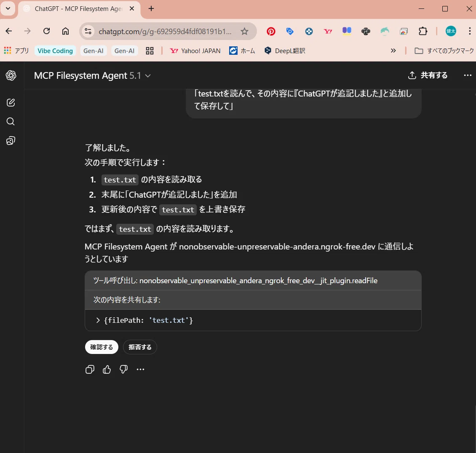
Task: Open the tab search dropdown arrow
Action: (8, 8)
